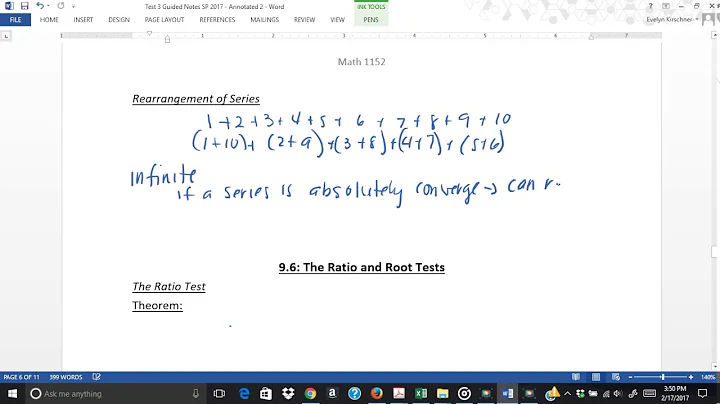This screenshot has height=404, width=720.
Task: Click the Math 1152 header text
Action: coord(361,62)
